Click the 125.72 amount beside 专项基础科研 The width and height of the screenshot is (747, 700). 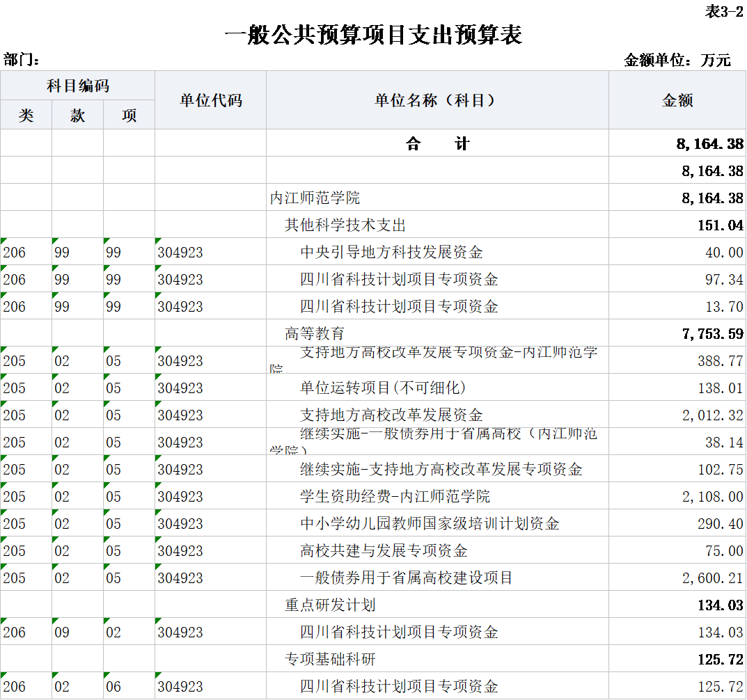point(721,659)
